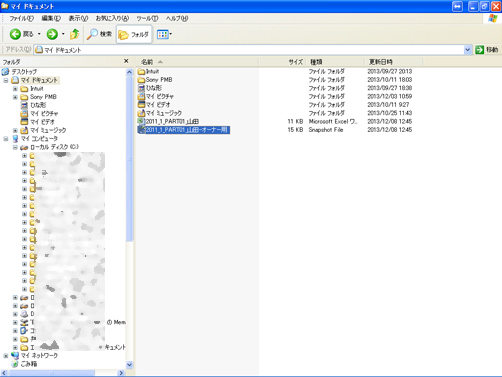502x377 pixels.
Task: Sort by 更新日時 column header
Action: (x=394, y=62)
